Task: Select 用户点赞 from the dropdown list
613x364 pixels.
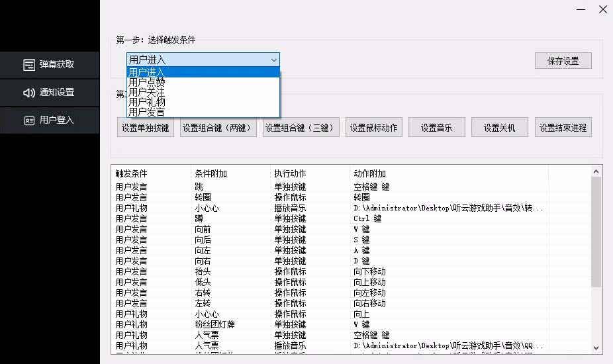Action: tap(147, 82)
